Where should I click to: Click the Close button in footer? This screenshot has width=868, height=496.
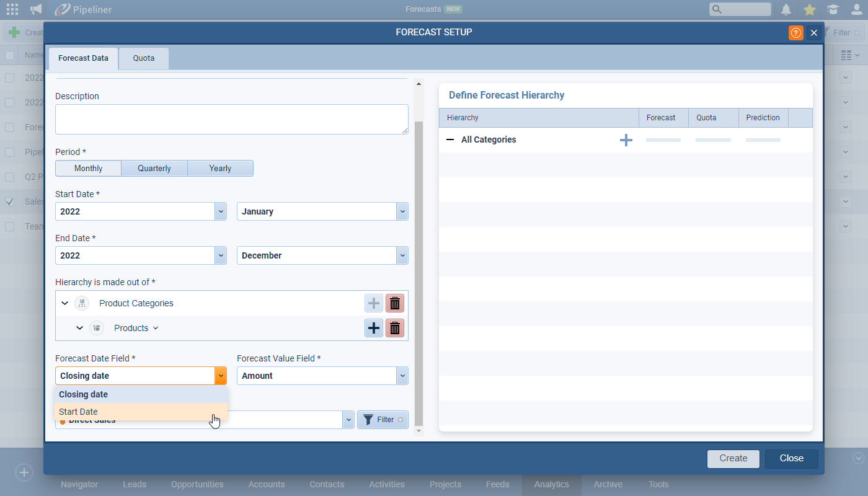click(791, 458)
